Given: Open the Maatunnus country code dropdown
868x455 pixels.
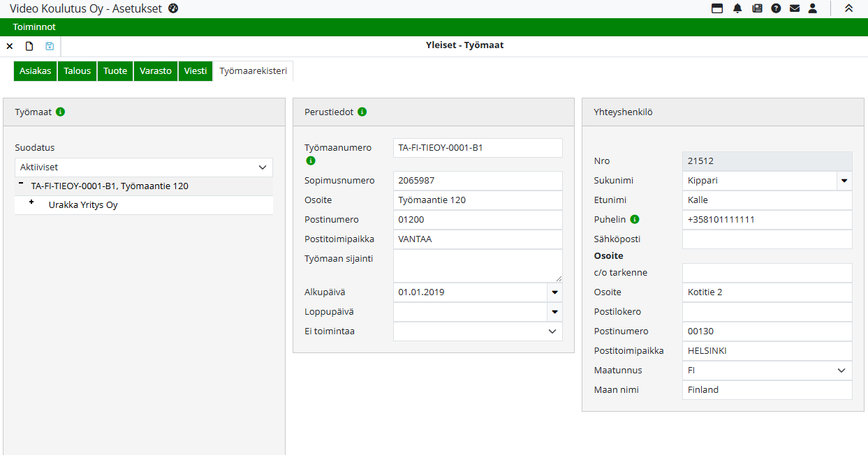Looking at the screenshot, I should coord(841,371).
